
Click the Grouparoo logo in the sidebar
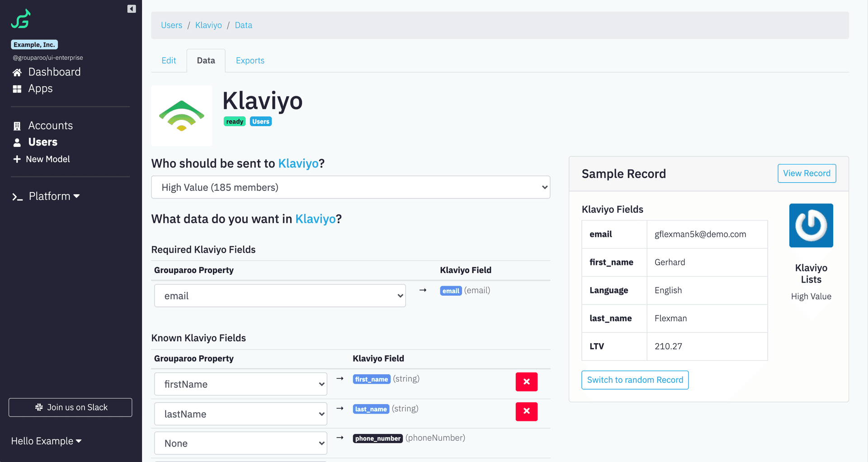(21, 19)
